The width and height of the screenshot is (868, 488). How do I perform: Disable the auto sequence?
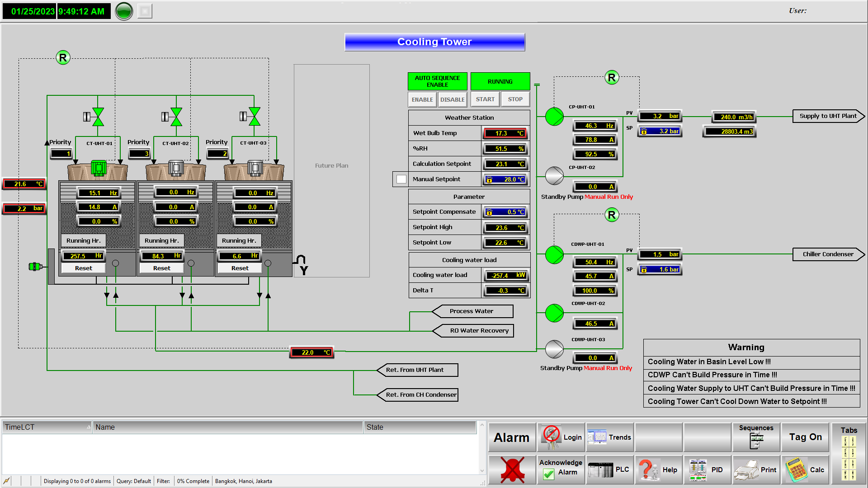(452, 99)
